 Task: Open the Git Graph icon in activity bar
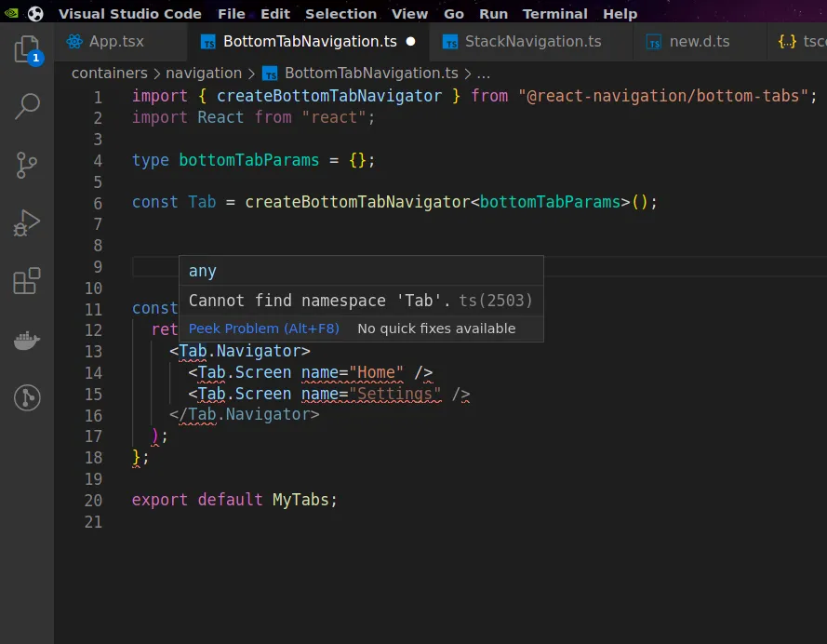(27, 397)
